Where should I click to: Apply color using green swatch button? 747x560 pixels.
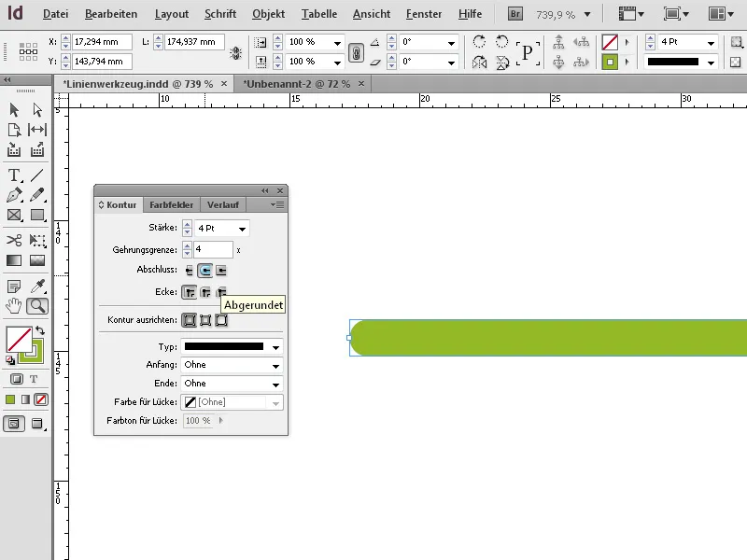click(x=10, y=399)
